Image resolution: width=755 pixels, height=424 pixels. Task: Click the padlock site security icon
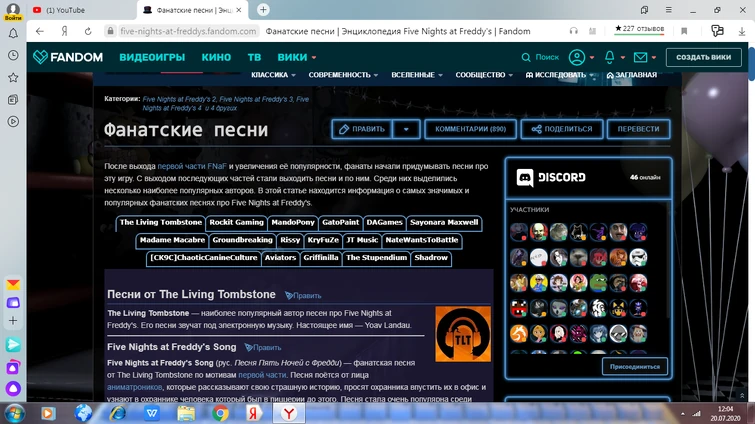pos(110,31)
